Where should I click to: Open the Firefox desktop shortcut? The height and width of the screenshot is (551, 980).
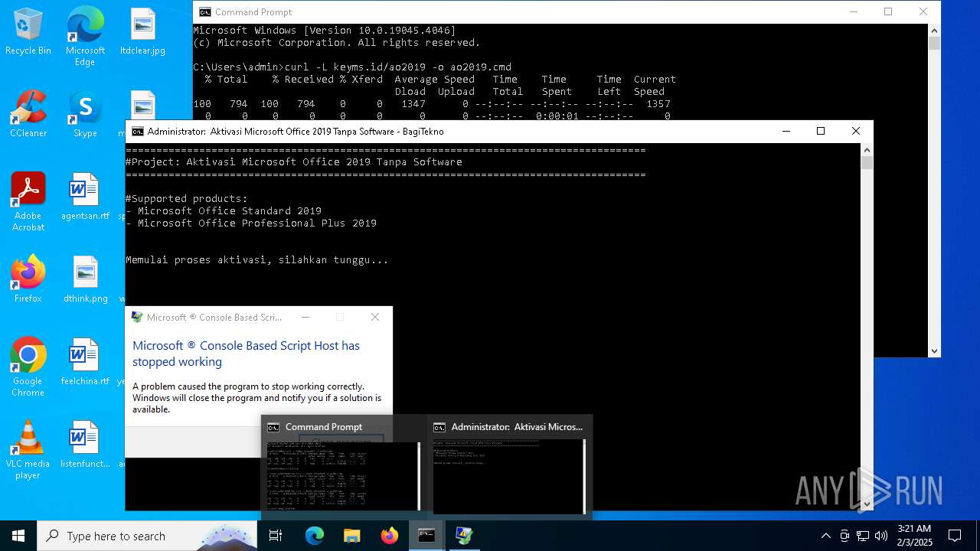pos(28,279)
